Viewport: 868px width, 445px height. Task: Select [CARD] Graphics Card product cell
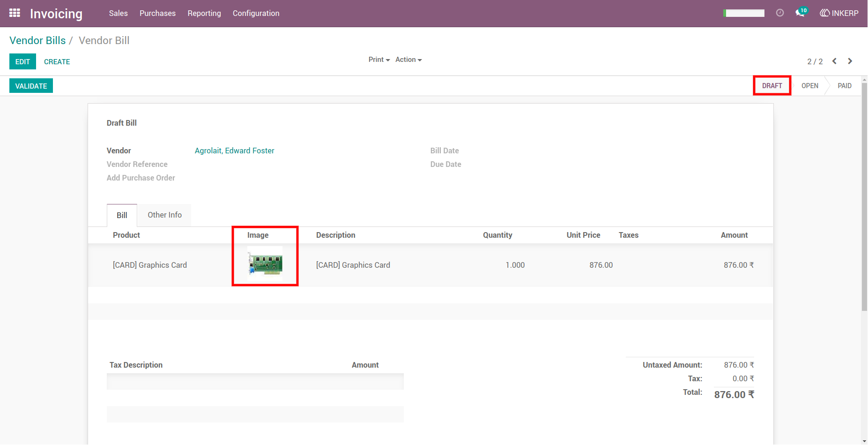tap(150, 265)
